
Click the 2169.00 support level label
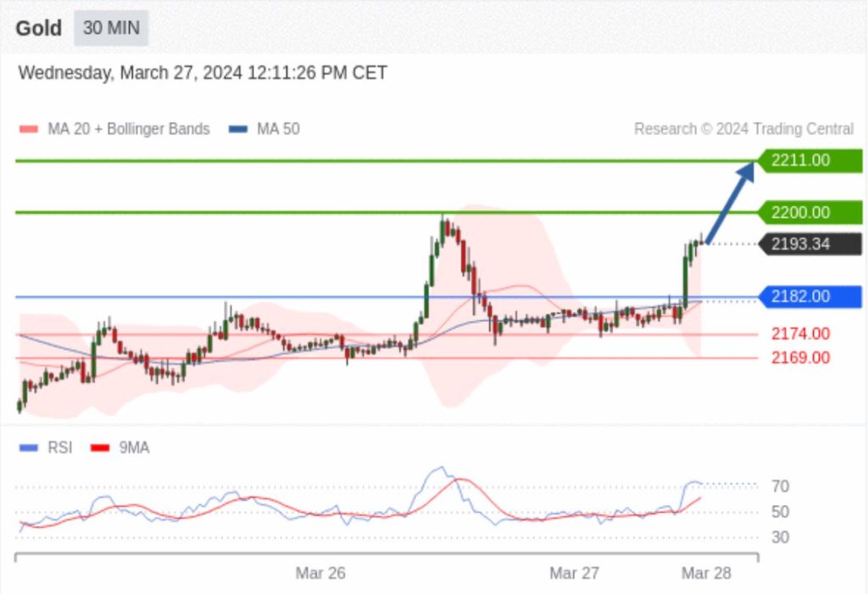click(x=800, y=358)
